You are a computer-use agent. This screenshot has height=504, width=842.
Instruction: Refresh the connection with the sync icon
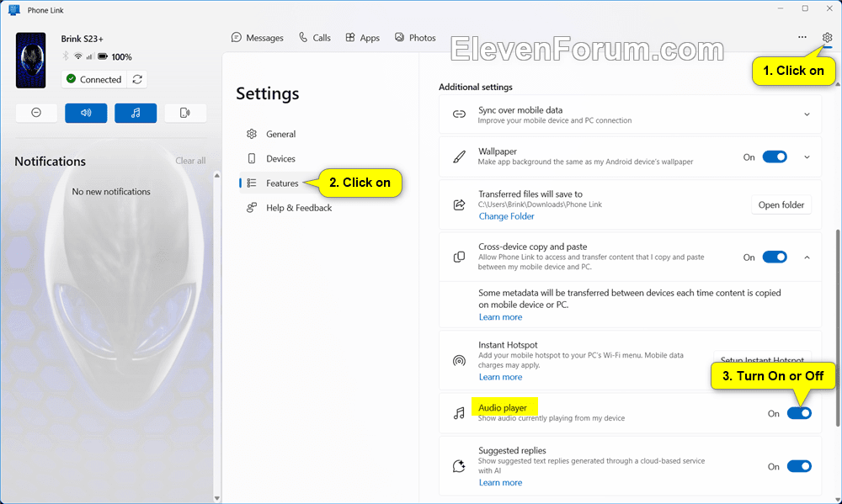(137, 79)
